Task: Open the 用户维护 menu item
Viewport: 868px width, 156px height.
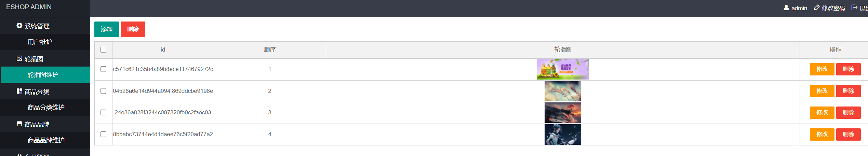Action: (x=40, y=42)
